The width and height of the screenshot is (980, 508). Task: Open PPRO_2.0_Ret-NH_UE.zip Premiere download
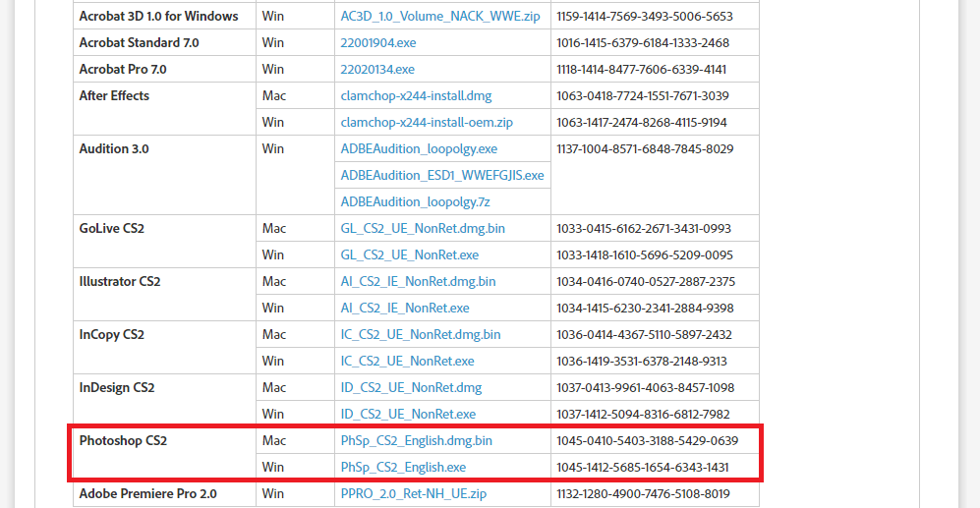[x=414, y=494]
